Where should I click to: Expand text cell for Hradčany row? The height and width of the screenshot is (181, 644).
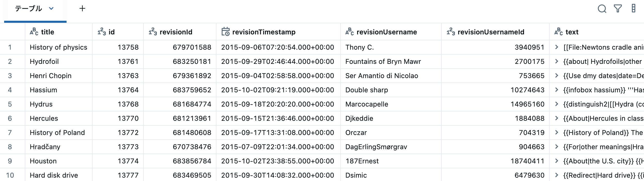557,147
